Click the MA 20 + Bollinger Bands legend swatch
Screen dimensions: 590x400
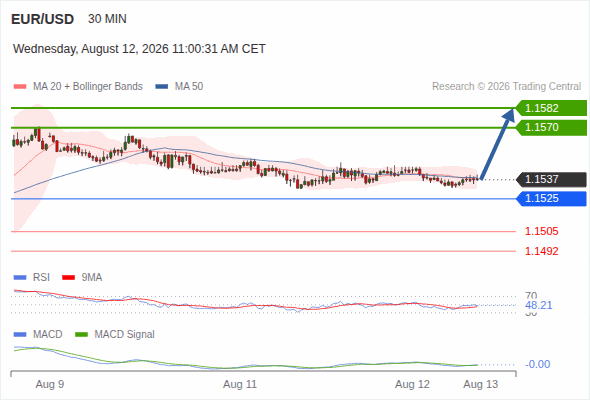20,87
